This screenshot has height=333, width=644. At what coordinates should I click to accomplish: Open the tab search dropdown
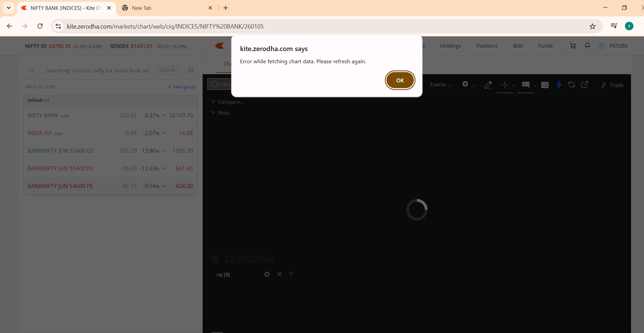coord(9,8)
